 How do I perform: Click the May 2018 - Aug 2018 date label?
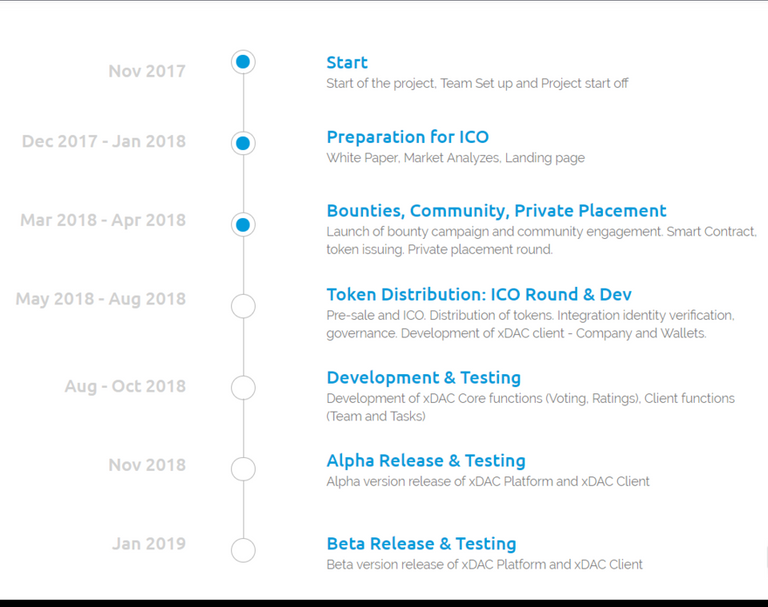pyautogui.click(x=101, y=299)
